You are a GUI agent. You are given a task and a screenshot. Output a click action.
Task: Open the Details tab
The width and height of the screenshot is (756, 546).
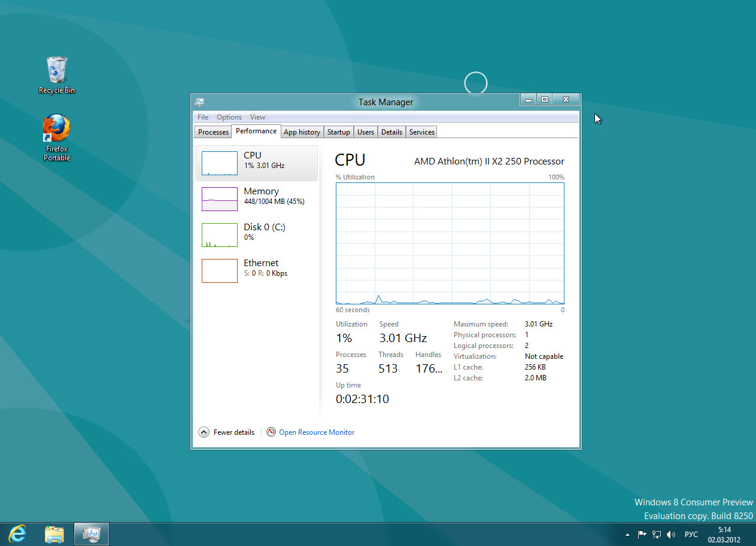(x=391, y=132)
